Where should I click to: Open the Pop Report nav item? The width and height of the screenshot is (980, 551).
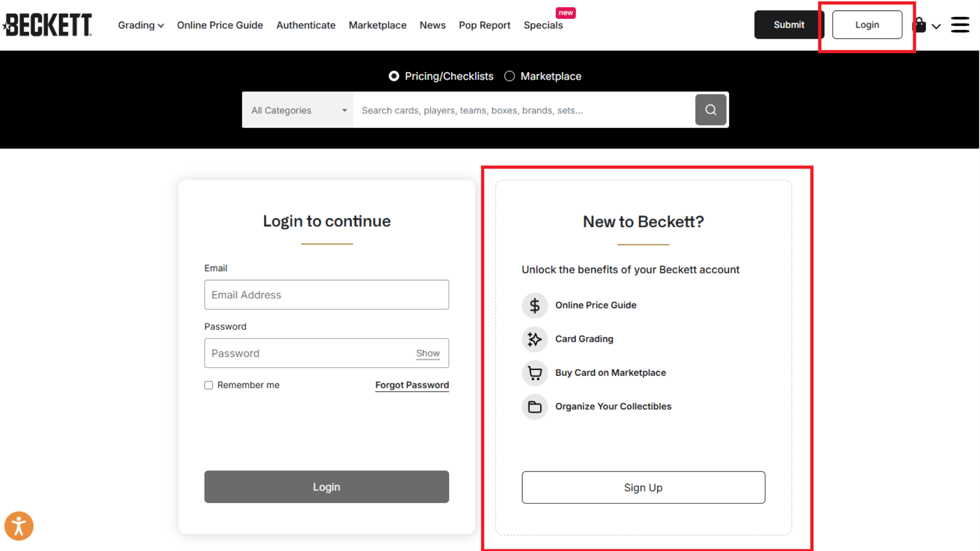[485, 25]
